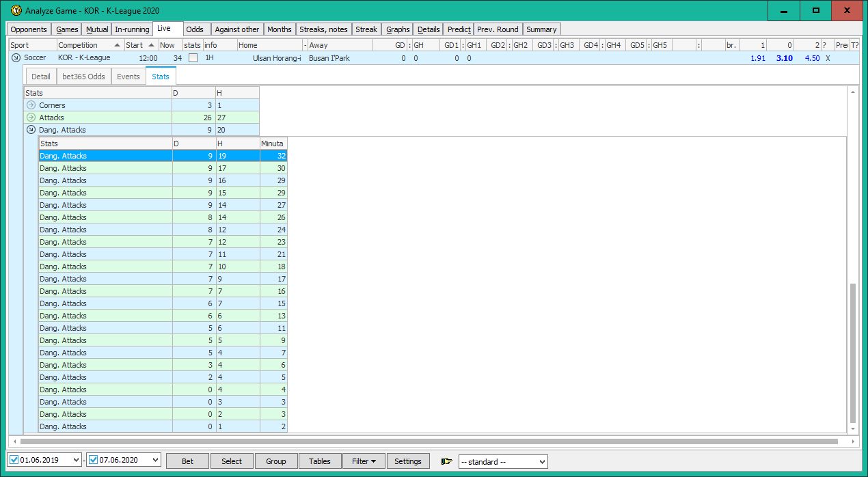Image resolution: width=868 pixels, height=477 pixels.
Task: Uncheck the 07.06.2020 end date checkbox
Action: tap(94, 461)
